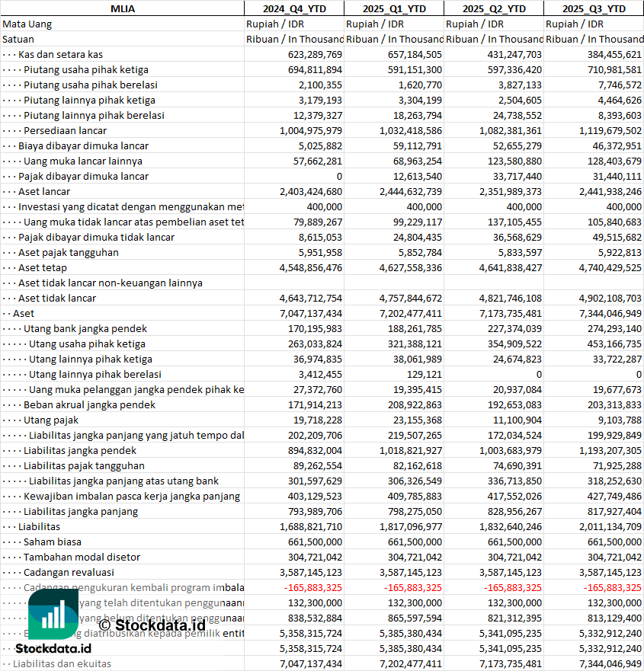
Task: Click Aset tidak lancar non-keuangan lainnya label
Action: tap(111, 283)
